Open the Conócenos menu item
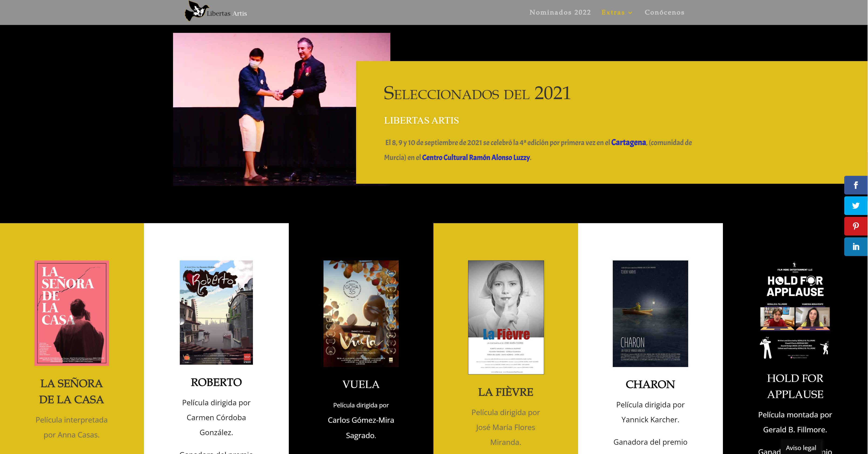Viewport: 868px width, 454px height. 664,13
